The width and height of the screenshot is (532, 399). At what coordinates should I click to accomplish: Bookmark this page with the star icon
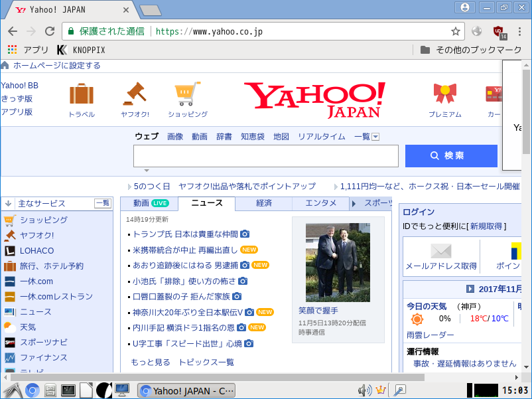tap(455, 32)
